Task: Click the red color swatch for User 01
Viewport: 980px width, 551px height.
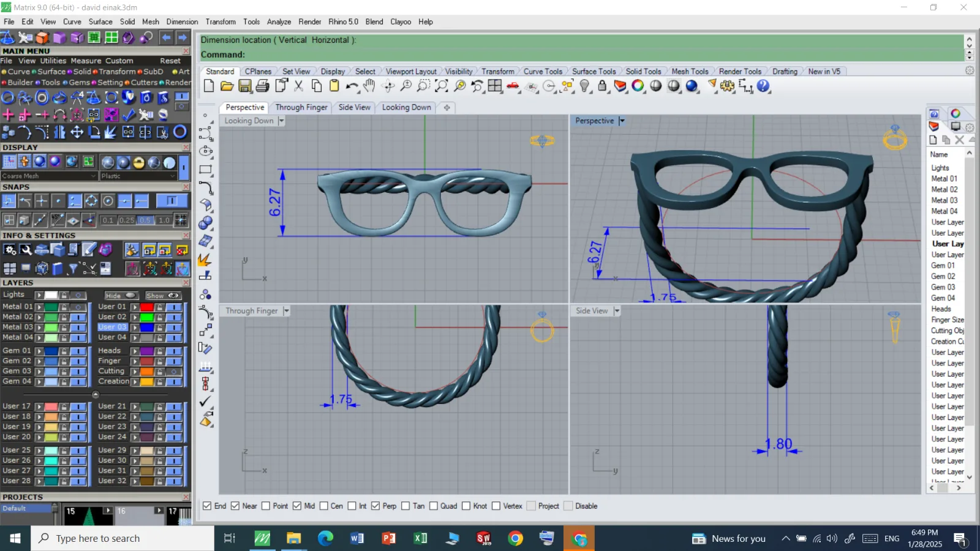Action: tap(147, 307)
